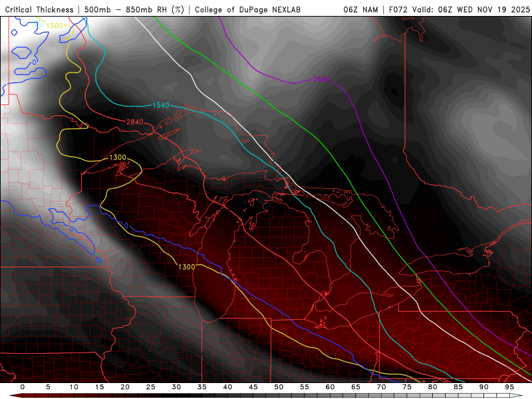This screenshot has height=399, width=532.
Task: Click the "F072" forecast hour text
Action: tap(398, 9)
